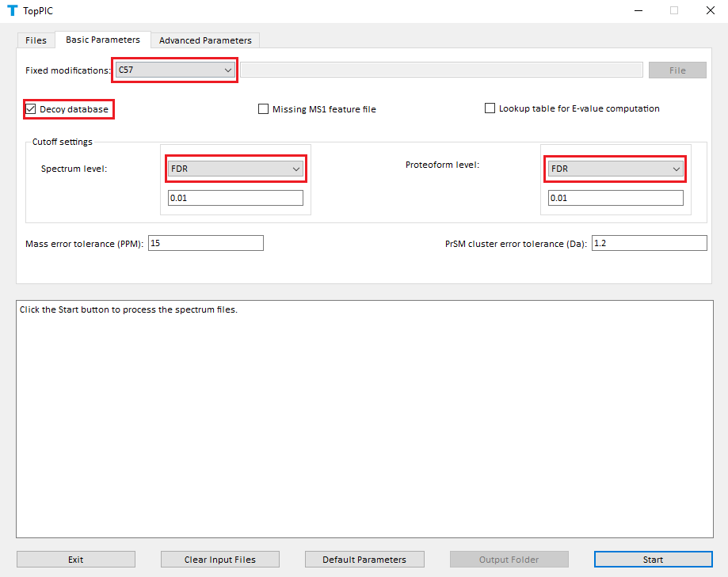728x577 pixels.
Task: Restore Default Parameters button
Action: pyautogui.click(x=364, y=560)
